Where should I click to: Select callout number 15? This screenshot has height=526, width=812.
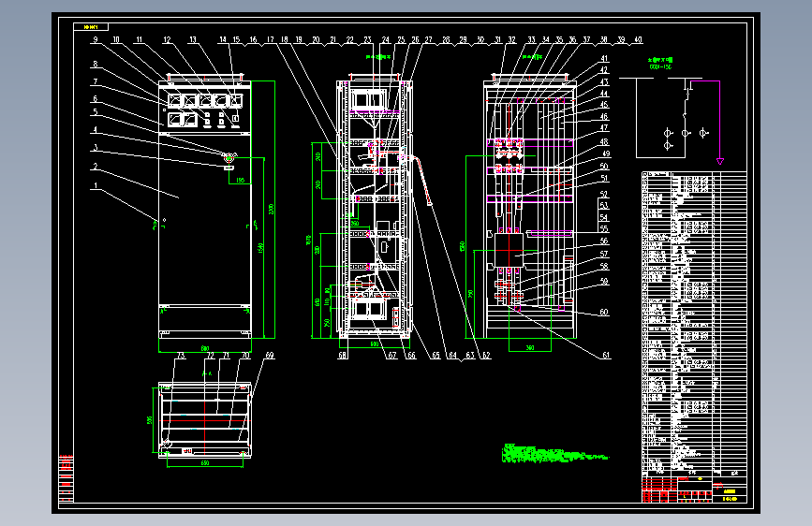(x=236, y=39)
